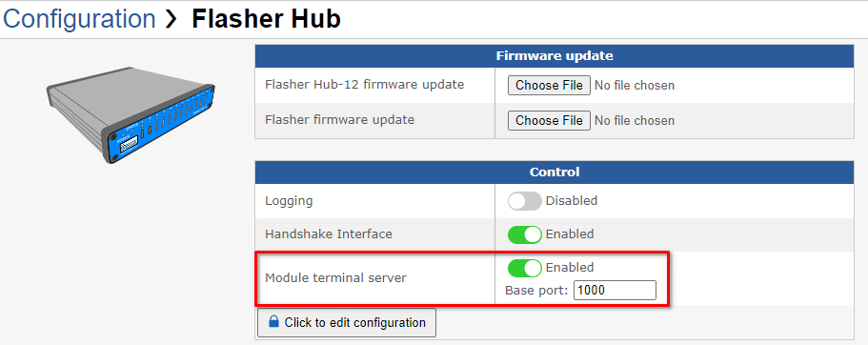
Task: Click to edit configuration button
Action: pos(347,322)
